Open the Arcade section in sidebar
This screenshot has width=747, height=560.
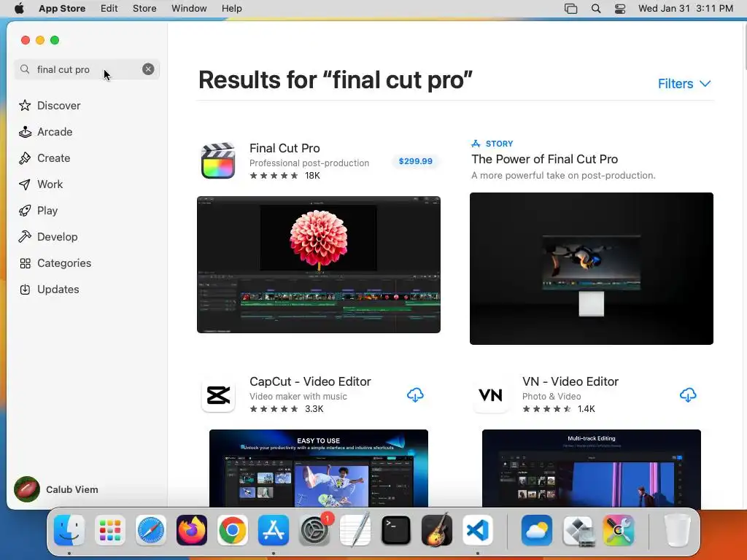coord(45,132)
